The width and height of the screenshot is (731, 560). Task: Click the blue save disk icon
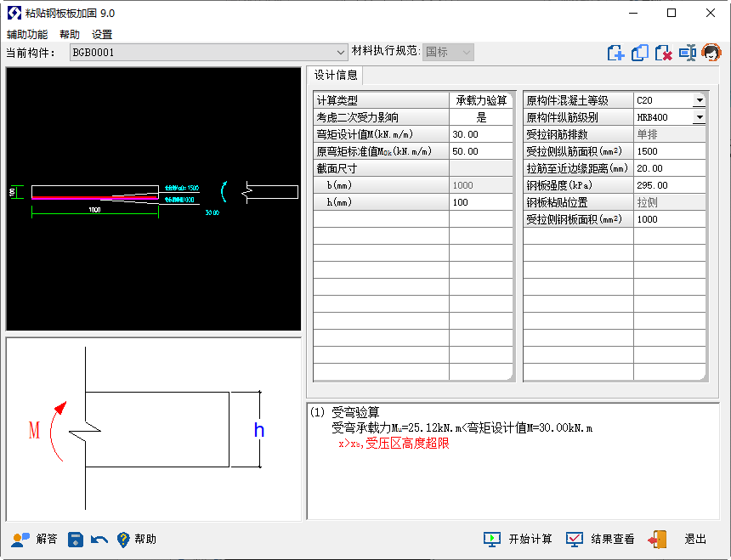[76, 540]
